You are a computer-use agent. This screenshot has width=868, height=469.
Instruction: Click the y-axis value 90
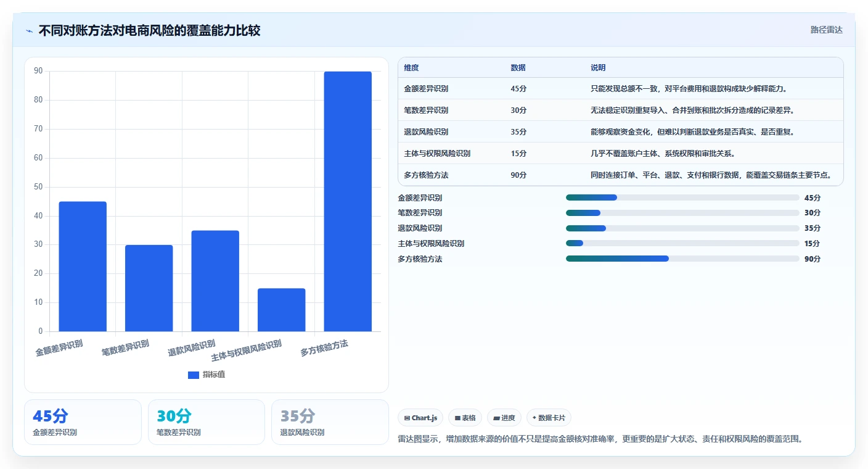(38, 71)
